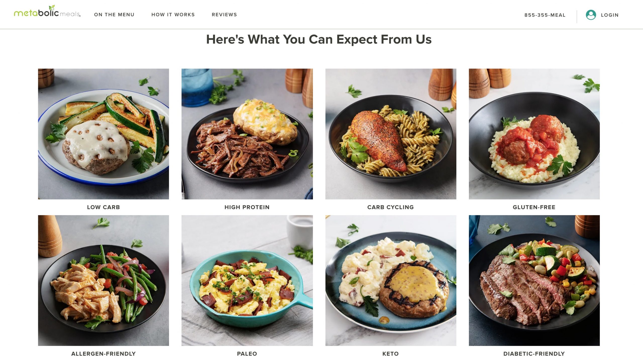
Task: Click the High Protein caption text
Action: coord(247,207)
